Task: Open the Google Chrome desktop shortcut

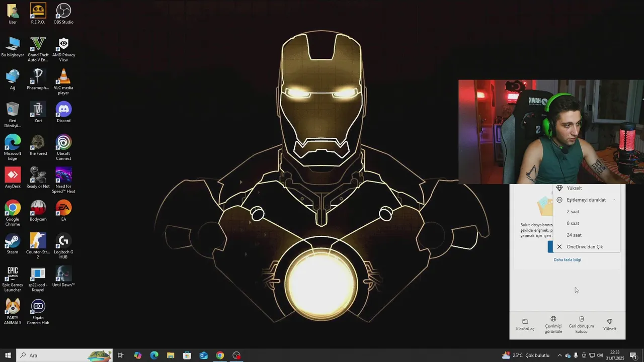Action: coord(13,213)
